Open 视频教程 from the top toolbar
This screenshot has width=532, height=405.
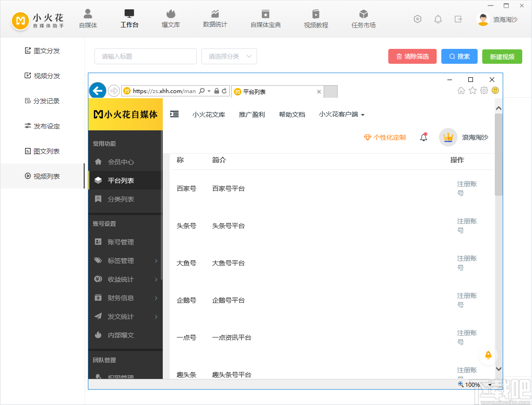pyautogui.click(x=315, y=19)
